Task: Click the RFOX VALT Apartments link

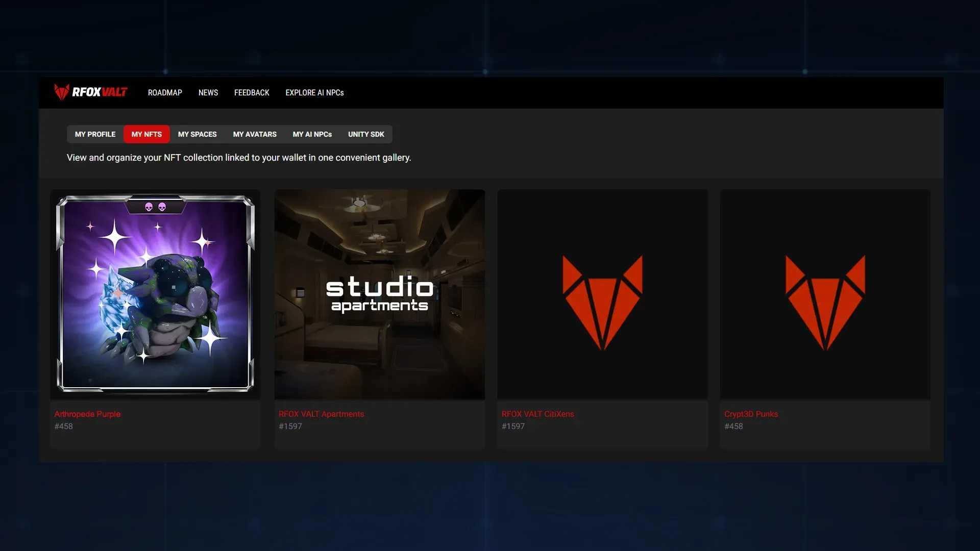Action: (x=321, y=414)
